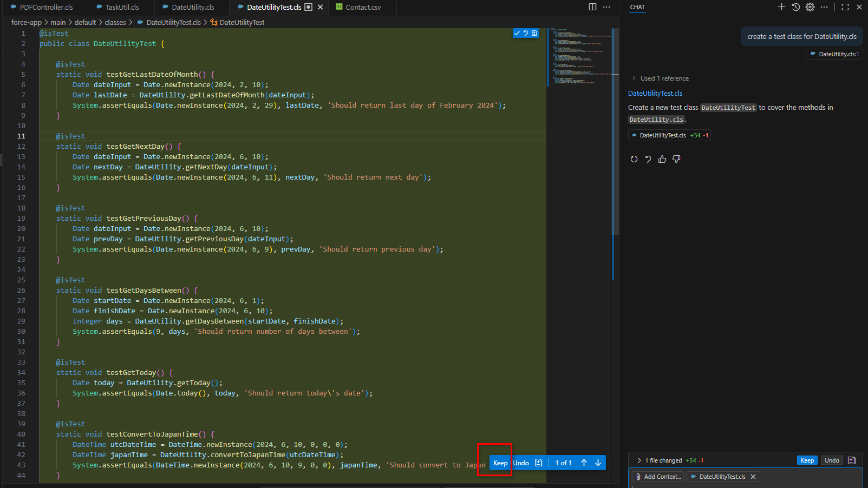Viewport: 868px width, 488px height.
Task: Maximize the chat panel
Action: 845,7
